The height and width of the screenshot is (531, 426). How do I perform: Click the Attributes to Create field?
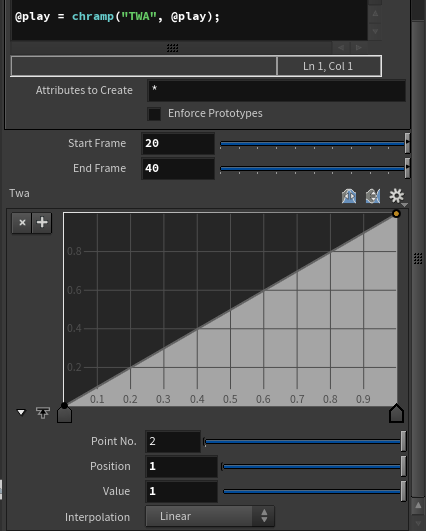[277, 90]
